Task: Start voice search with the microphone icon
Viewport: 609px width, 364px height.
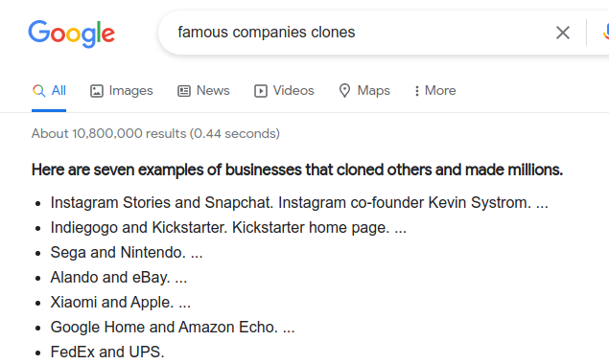Action: coord(606,33)
